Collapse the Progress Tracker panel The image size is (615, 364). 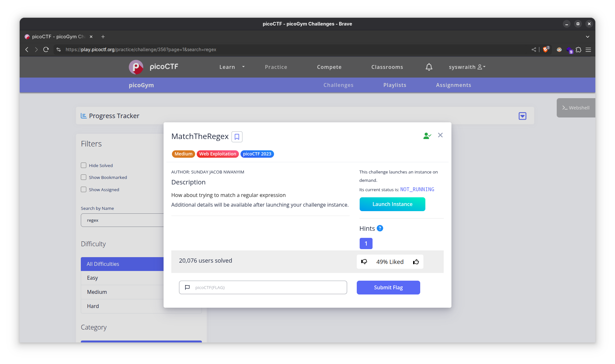pyautogui.click(x=522, y=116)
